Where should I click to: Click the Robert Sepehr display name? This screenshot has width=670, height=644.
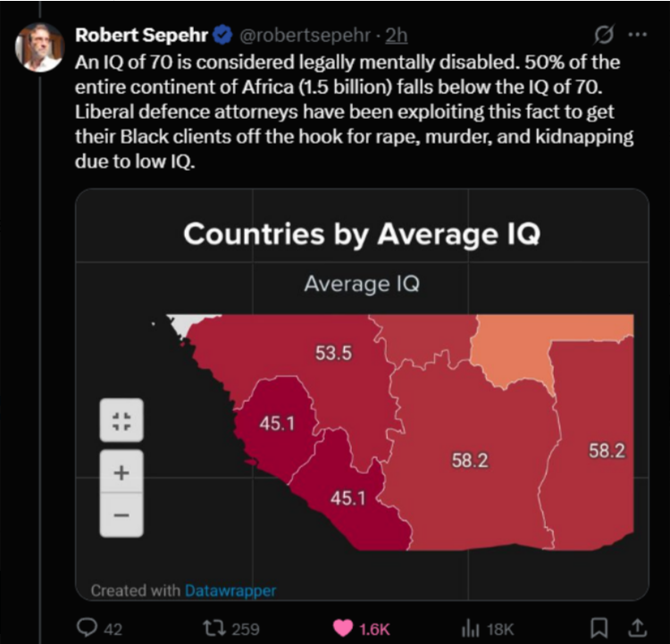point(141,36)
